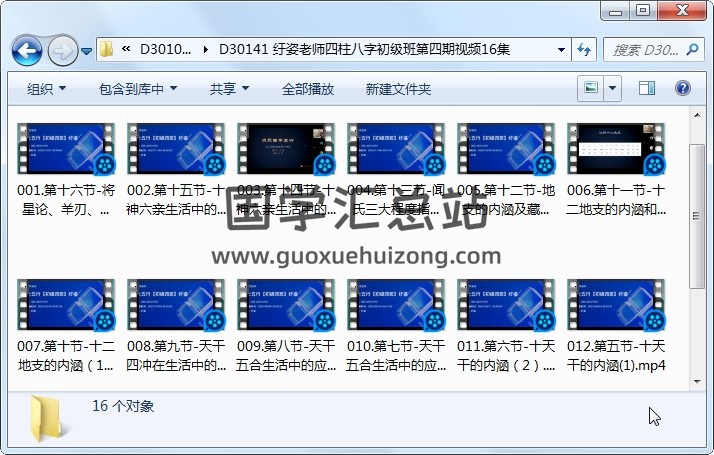Select the video thumbnail 011.第六节
Screen dimensions: 714x455
506,305
